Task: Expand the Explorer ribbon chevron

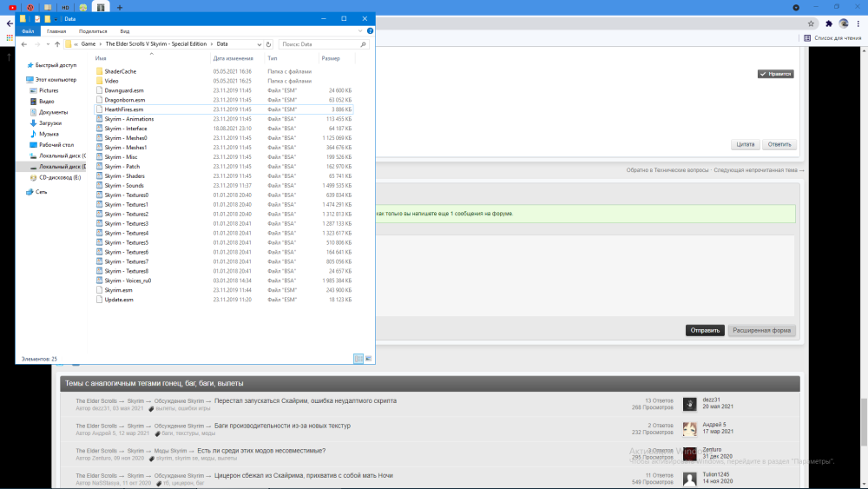Action: [x=360, y=31]
